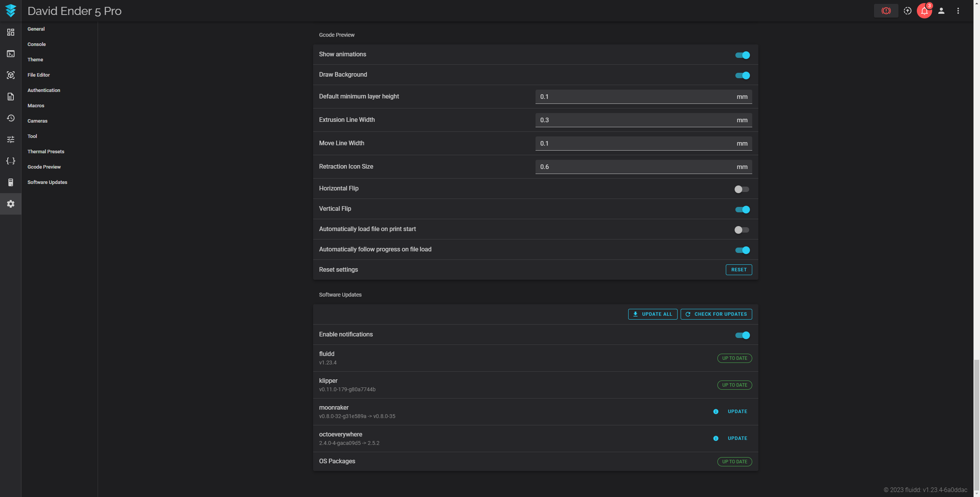Click the Fluidd logo in the top bar
Viewport: 980px width, 497px height.
pyautogui.click(x=11, y=11)
